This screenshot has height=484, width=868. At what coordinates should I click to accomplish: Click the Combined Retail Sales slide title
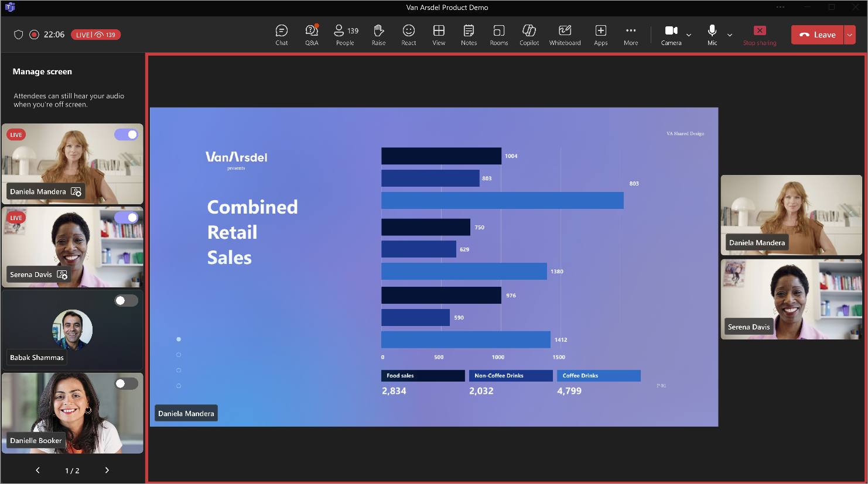click(x=252, y=232)
